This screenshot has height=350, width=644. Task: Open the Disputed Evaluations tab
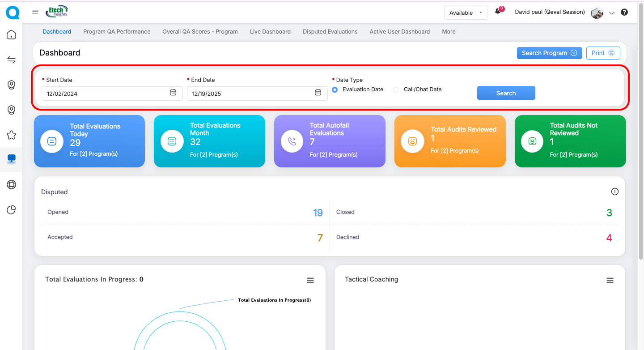pos(330,32)
